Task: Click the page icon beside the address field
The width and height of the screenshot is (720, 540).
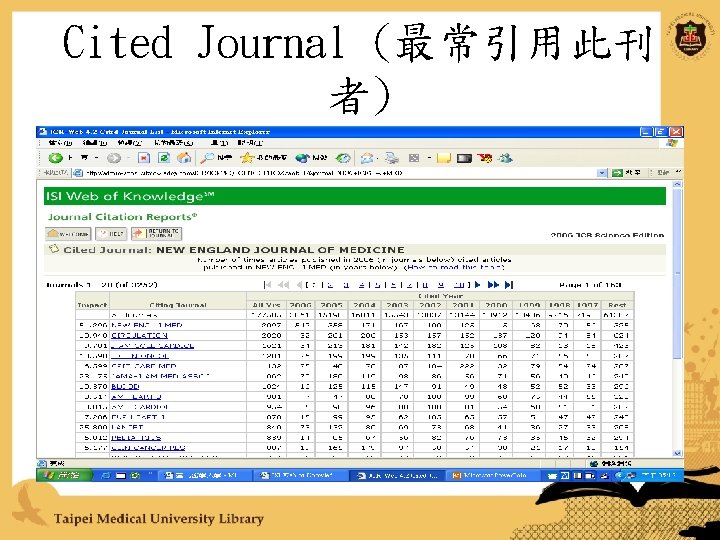Action: pyautogui.click(x=78, y=173)
